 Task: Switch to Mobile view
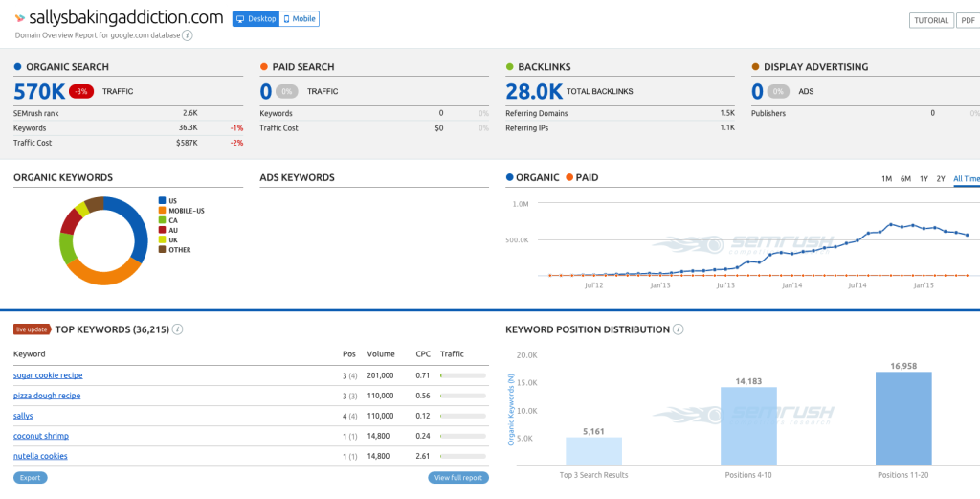click(x=300, y=19)
